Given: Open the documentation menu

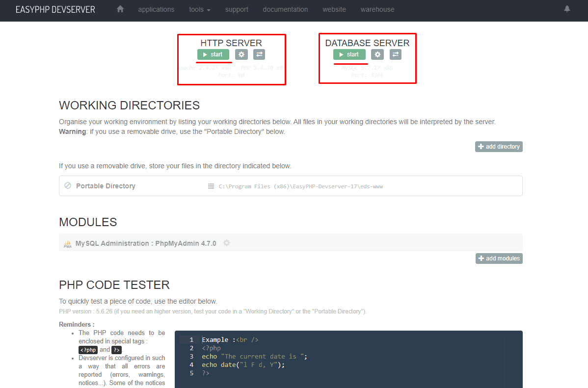Looking at the screenshot, I should pos(285,9).
